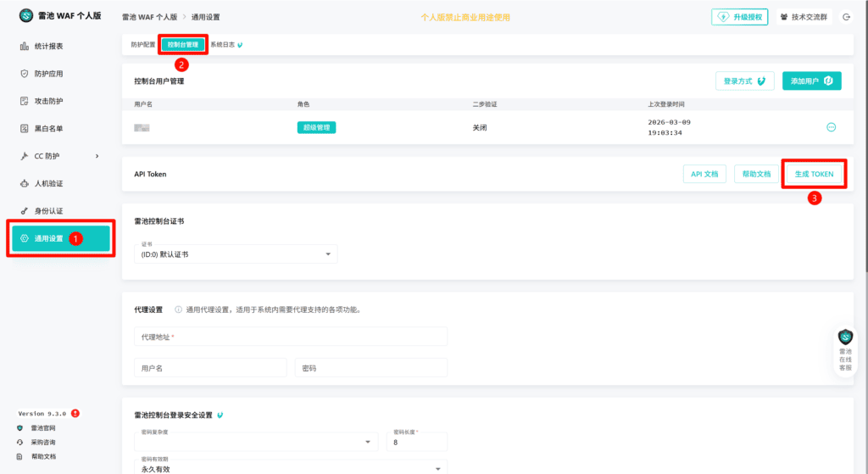This screenshot has height=474, width=868.
Task: Click the SafeLine WAF logo icon
Action: 26,15
